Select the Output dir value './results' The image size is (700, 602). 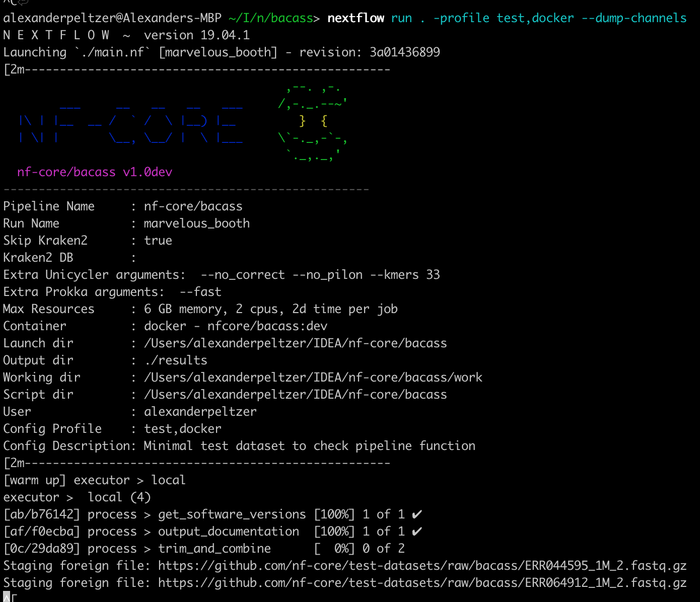[x=176, y=360]
